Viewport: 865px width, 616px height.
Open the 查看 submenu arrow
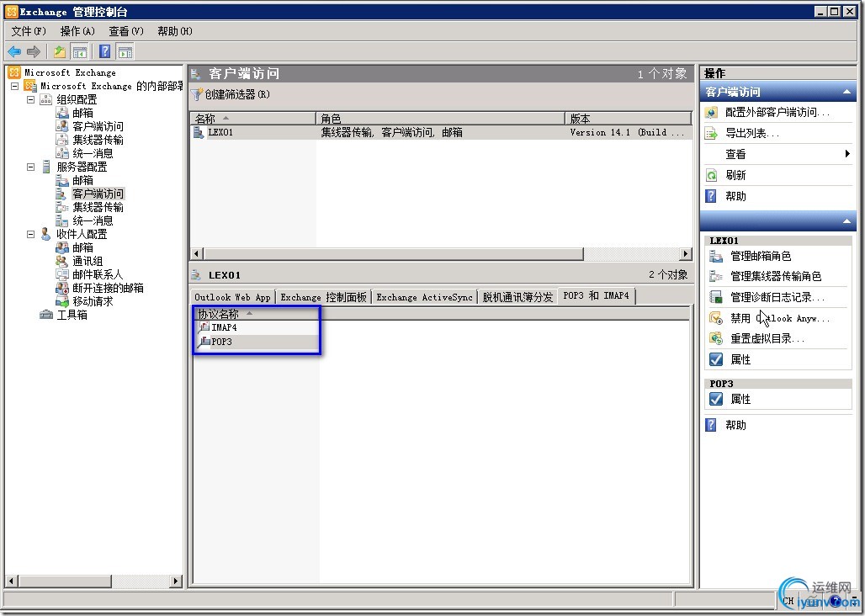click(x=847, y=154)
